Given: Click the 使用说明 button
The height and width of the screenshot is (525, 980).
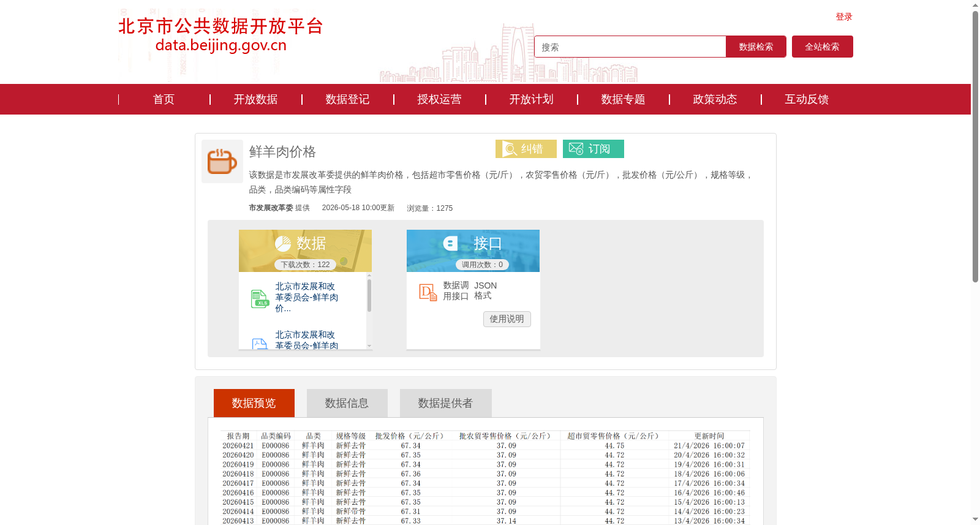Looking at the screenshot, I should 507,319.
